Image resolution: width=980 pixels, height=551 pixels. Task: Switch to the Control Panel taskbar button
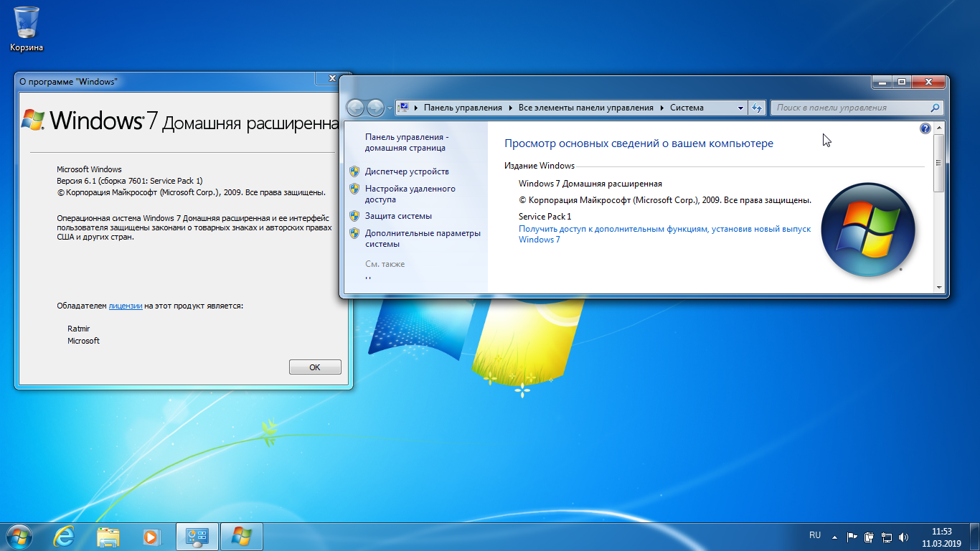click(x=197, y=536)
